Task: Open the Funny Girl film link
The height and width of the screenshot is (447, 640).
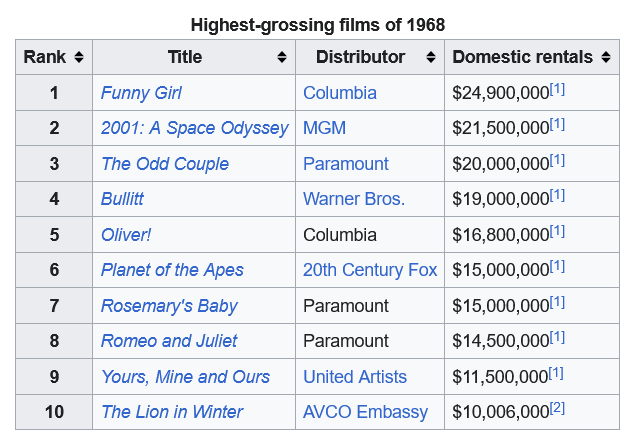Action: [141, 93]
